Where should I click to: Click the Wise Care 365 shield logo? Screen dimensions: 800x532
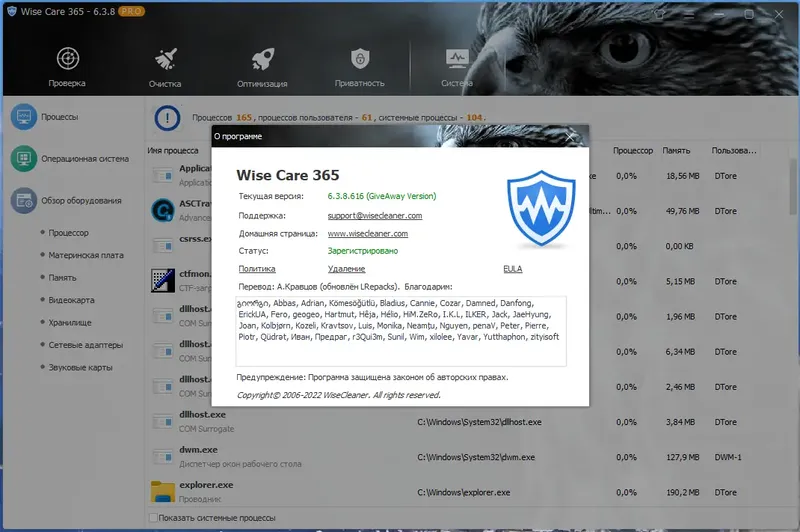click(x=541, y=209)
